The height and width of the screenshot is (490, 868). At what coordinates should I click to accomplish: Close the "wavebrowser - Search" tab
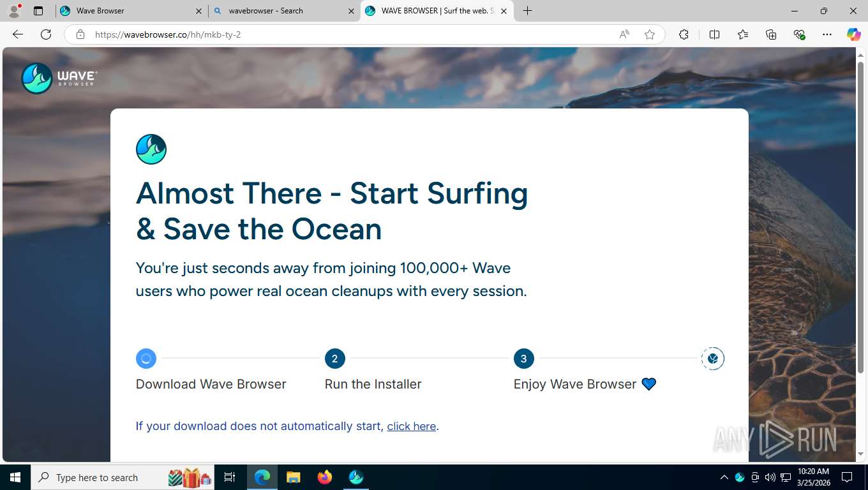pyautogui.click(x=351, y=11)
